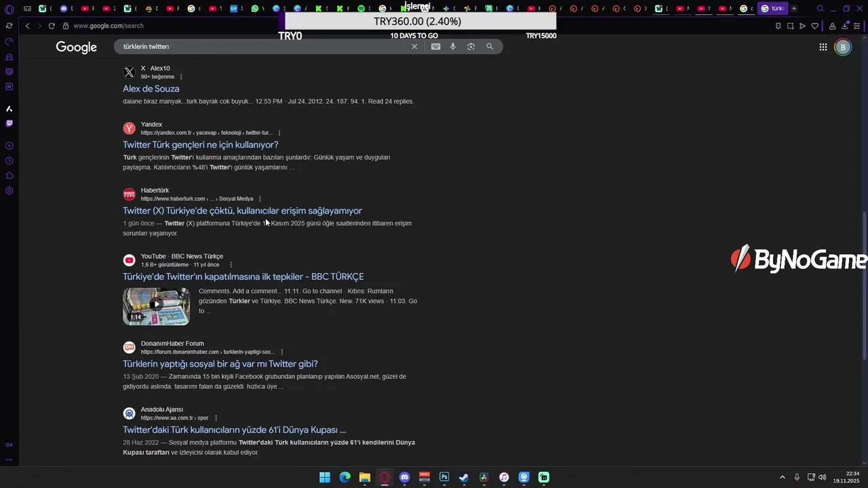The width and height of the screenshot is (868, 488).
Task: Open three-dot menu for Habertürk result
Action: 260,199
